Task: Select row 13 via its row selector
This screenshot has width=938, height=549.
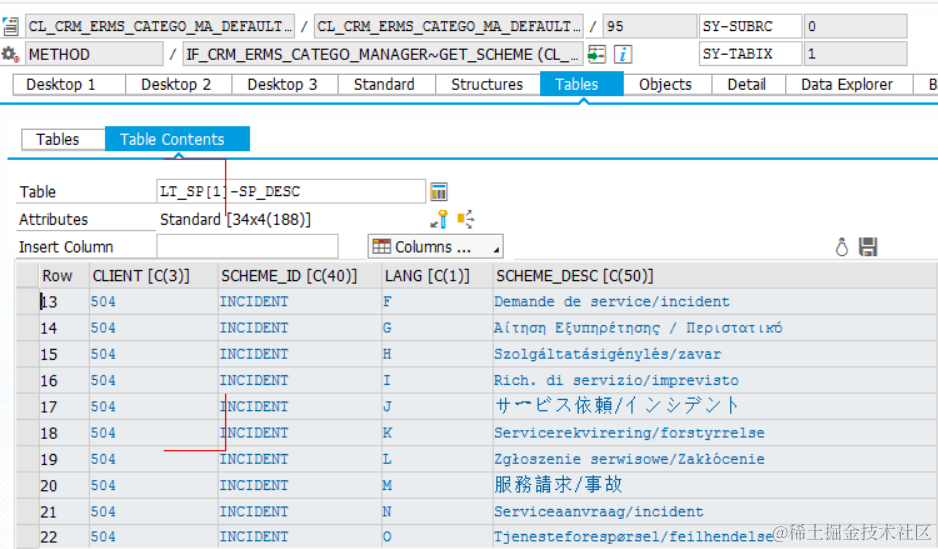Action: click(x=28, y=301)
